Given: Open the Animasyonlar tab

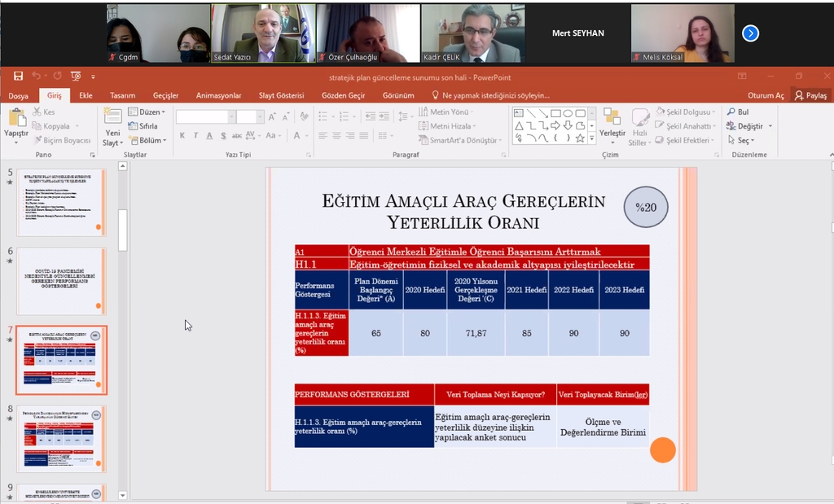Looking at the screenshot, I should pyautogui.click(x=218, y=95).
